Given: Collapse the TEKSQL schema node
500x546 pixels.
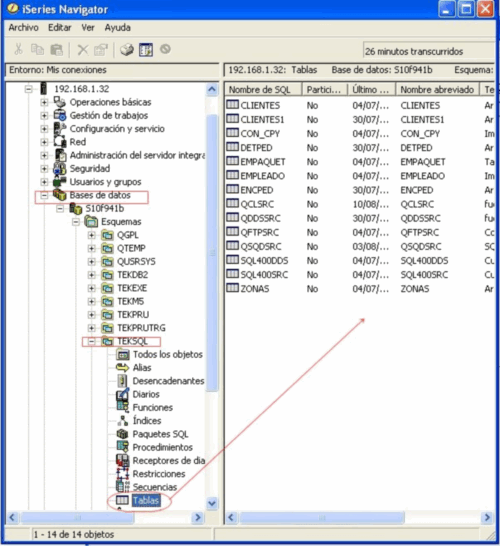Looking at the screenshot, I should click(92, 342).
